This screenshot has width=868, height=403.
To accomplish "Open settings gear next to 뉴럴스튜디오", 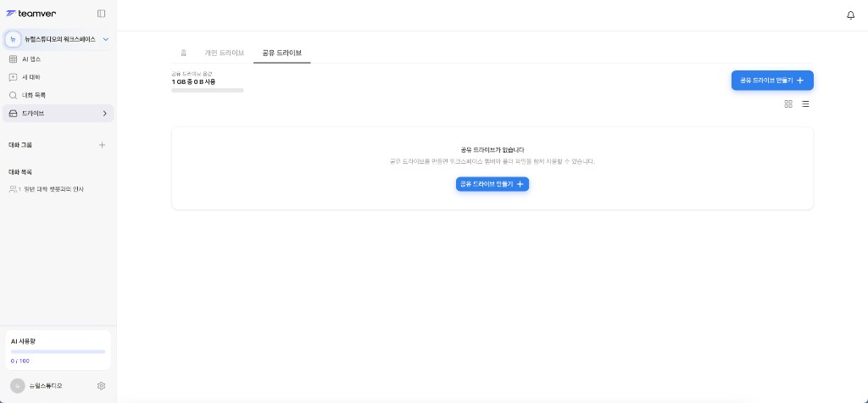I will (x=102, y=386).
